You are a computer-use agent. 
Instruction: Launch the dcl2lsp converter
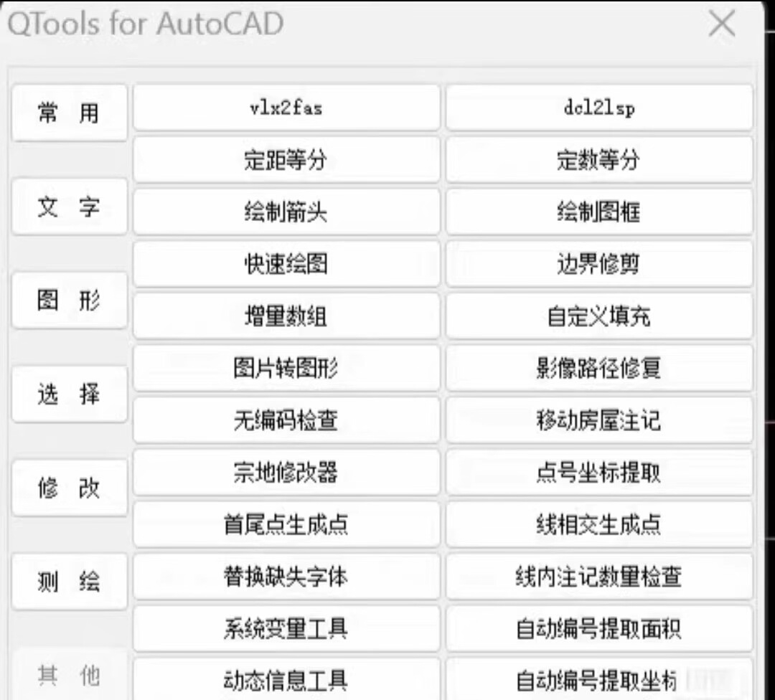tap(600, 108)
